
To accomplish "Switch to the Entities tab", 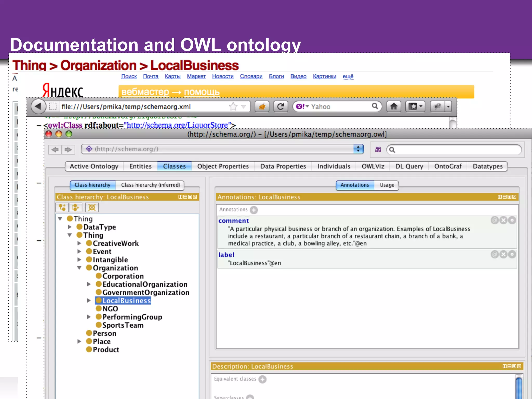I will tap(140, 166).
